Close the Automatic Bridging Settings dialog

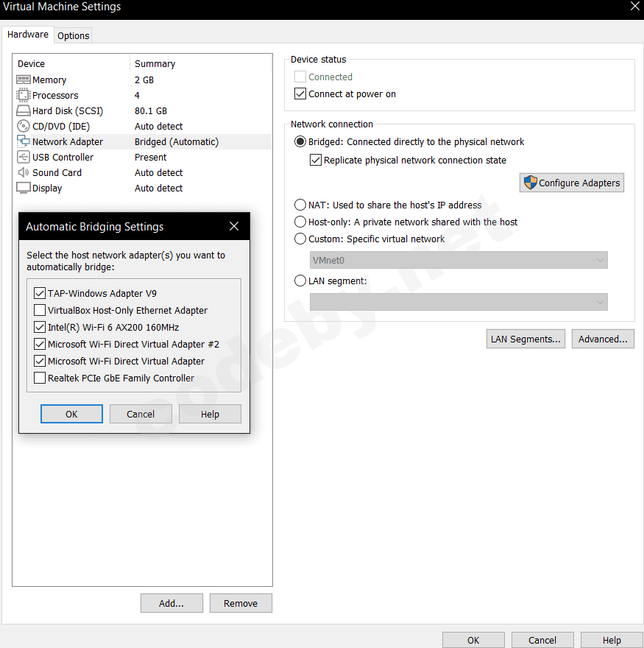234,226
